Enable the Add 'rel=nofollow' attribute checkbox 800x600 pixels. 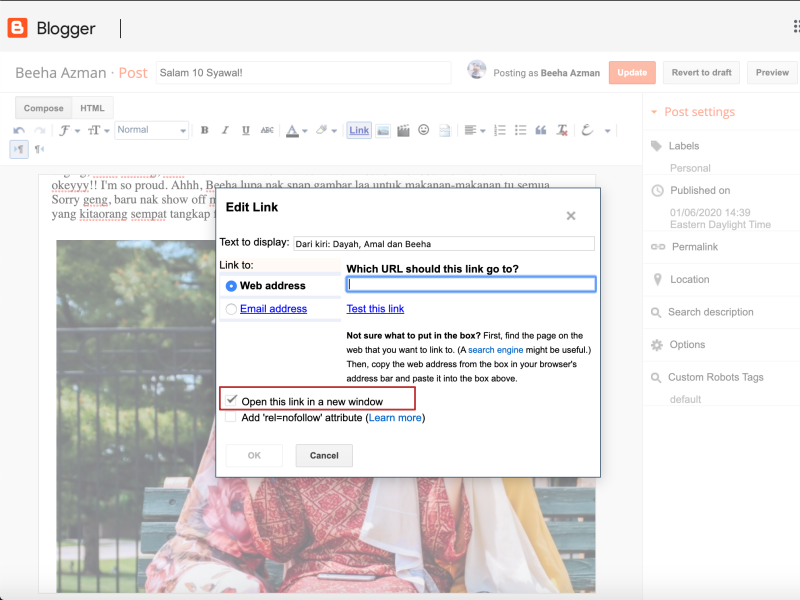point(232,417)
